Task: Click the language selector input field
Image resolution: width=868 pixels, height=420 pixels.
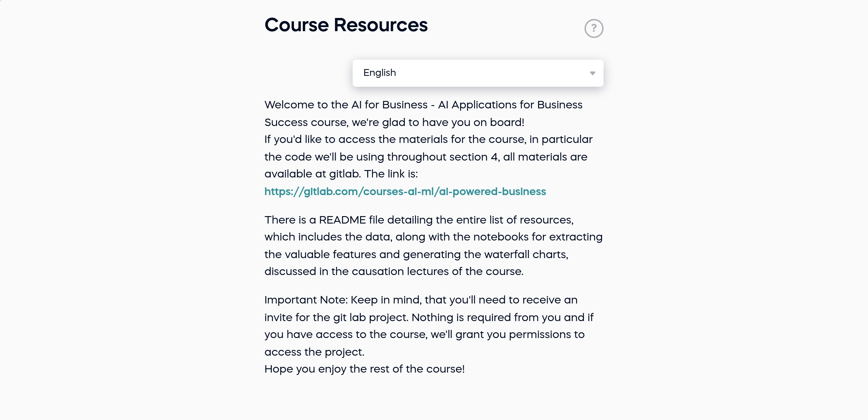Action: tap(478, 73)
